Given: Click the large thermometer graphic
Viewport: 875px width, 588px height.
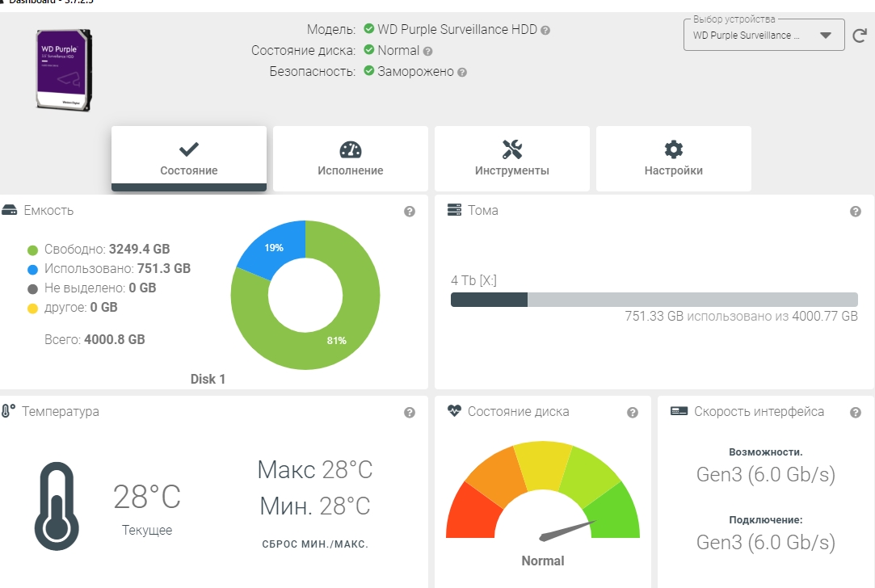Looking at the screenshot, I should pos(57,506).
